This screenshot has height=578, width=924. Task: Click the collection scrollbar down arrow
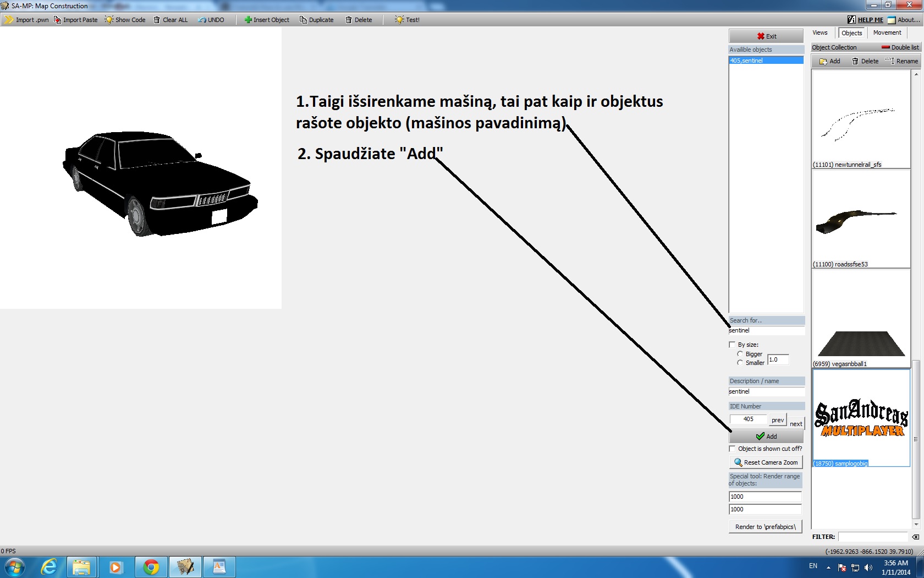pos(916,525)
